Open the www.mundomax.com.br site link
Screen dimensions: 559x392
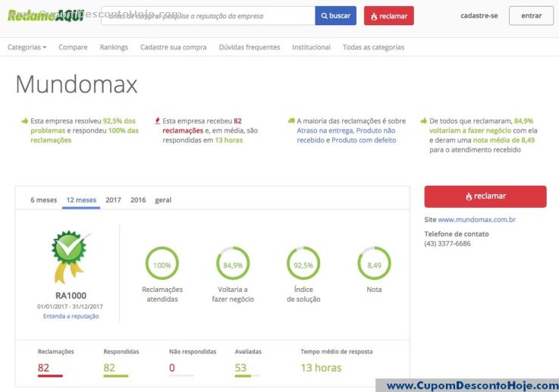[x=476, y=220]
